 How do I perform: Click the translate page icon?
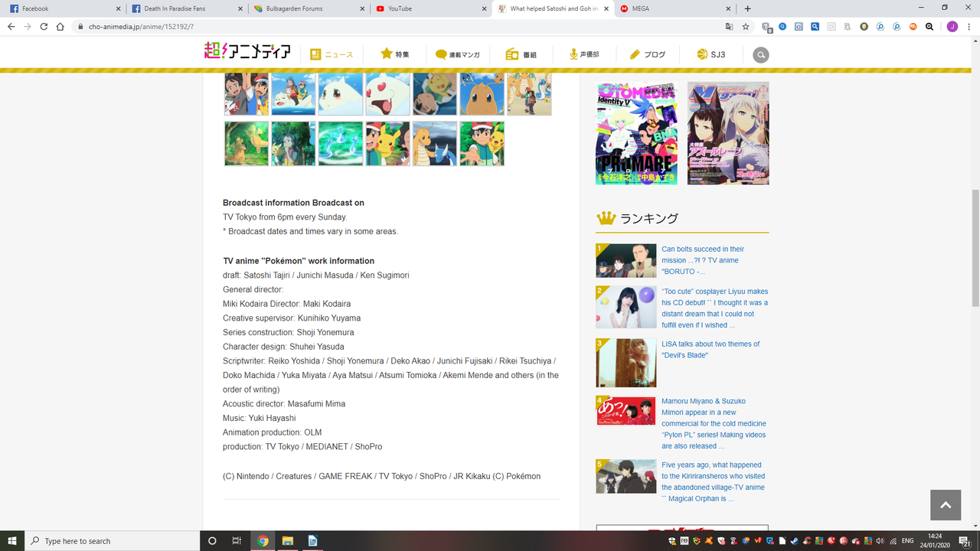729,26
